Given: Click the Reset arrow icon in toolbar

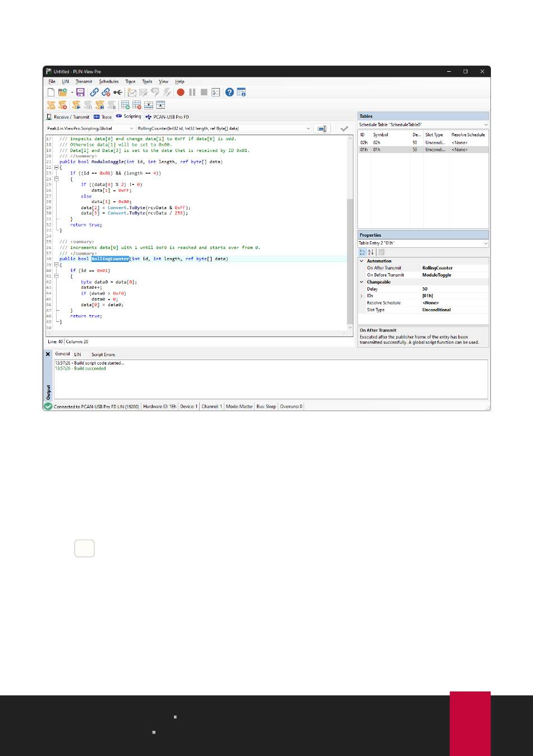Looking at the screenshot, I should click(x=118, y=92).
